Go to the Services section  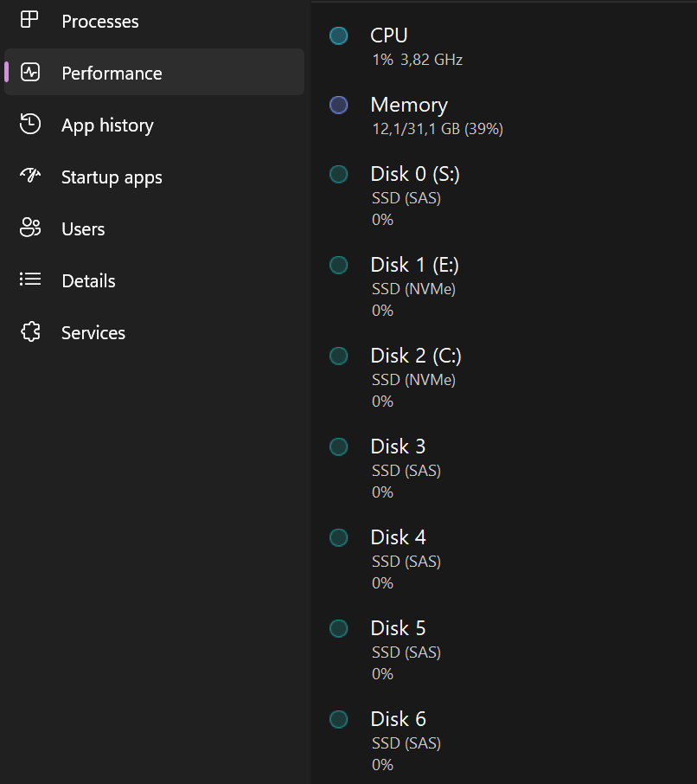tap(93, 333)
